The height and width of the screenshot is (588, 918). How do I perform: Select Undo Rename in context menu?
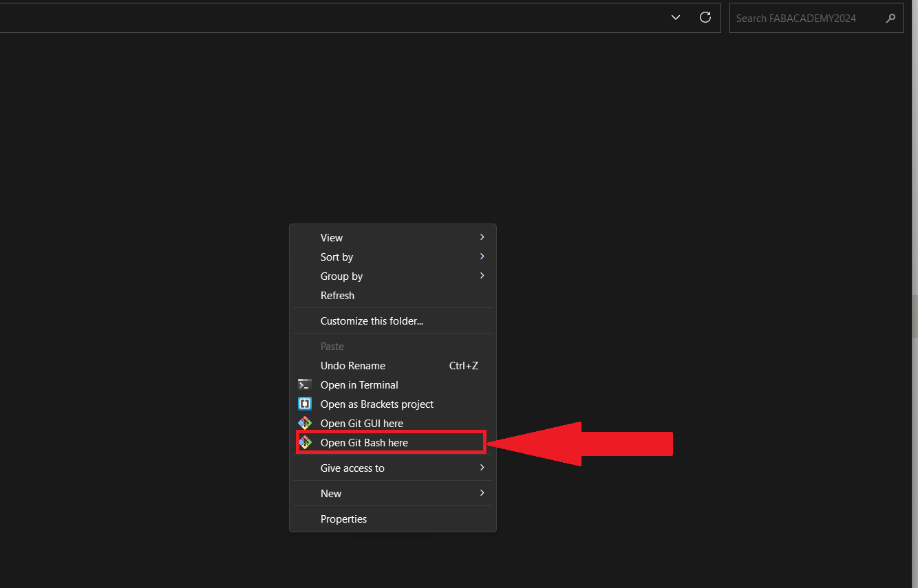click(353, 366)
